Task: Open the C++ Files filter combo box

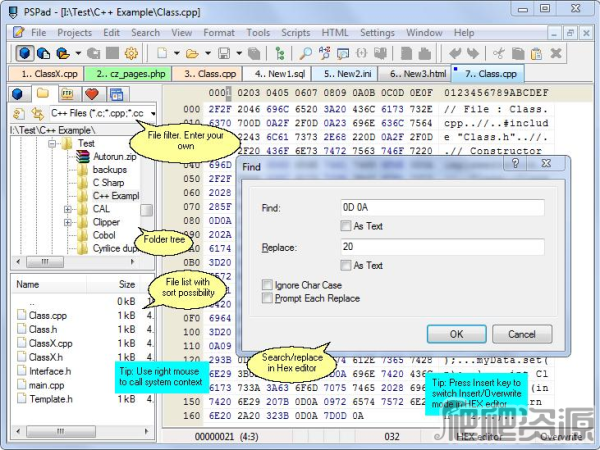Action: tap(103, 113)
